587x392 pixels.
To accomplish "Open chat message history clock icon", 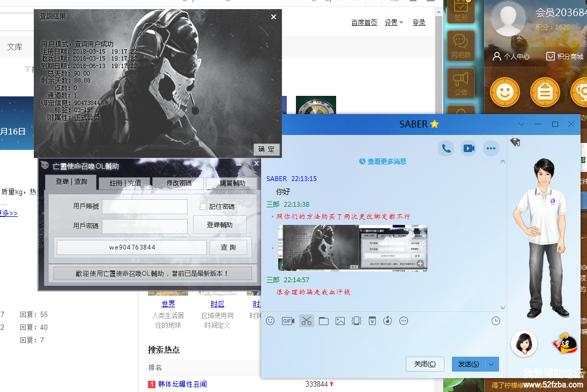I will [x=496, y=321].
